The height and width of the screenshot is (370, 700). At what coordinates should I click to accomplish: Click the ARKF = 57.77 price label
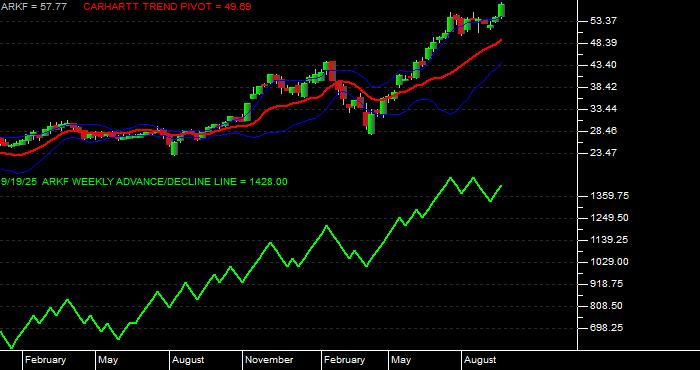click(33, 7)
